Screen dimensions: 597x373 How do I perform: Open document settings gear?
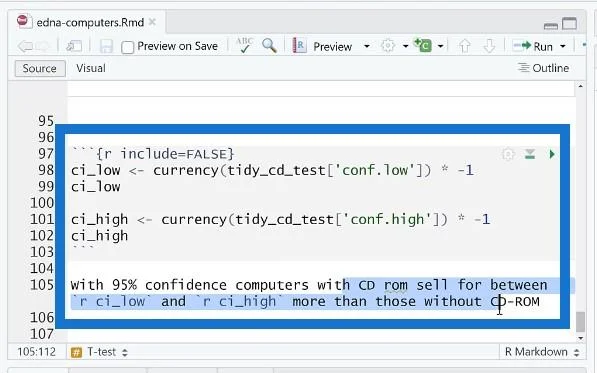388,46
